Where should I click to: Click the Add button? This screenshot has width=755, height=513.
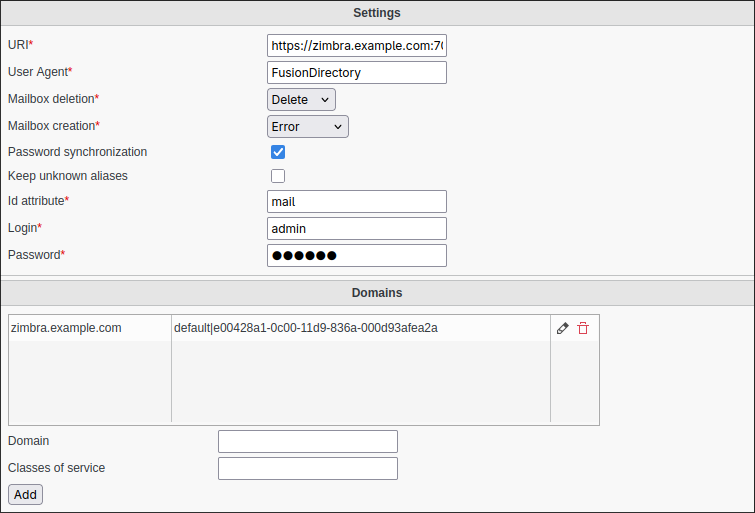pyautogui.click(x=26, y=495)
